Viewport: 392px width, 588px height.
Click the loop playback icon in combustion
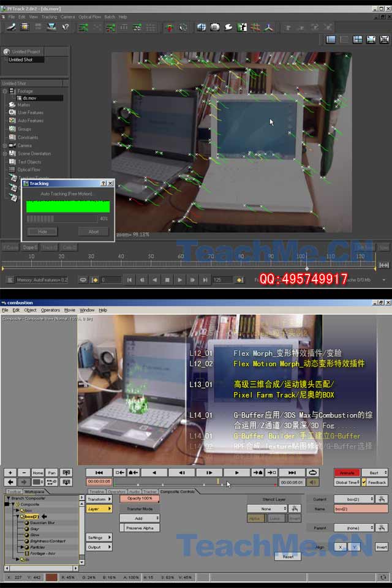(312, 472)
